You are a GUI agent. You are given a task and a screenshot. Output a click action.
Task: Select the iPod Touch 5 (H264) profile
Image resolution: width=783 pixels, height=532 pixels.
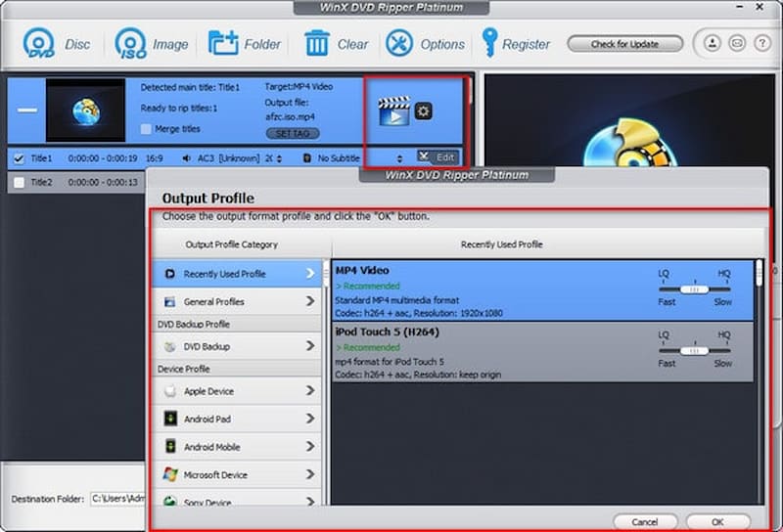click(543, 352)
